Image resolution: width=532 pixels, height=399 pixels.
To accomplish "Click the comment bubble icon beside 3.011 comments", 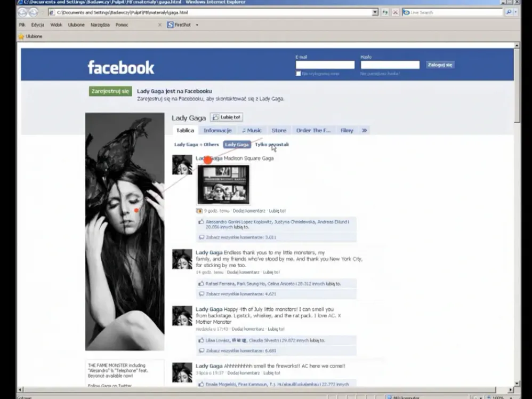I will click(x=201, y=237).
